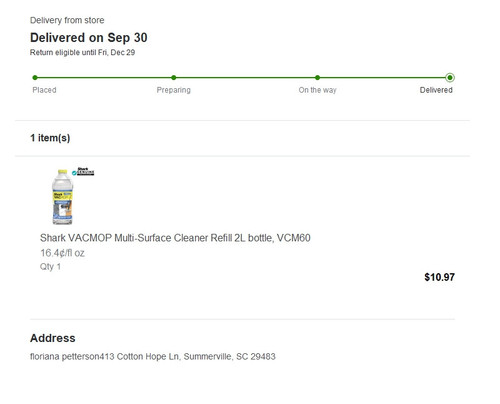Click the Delivery from store label
The image size is (500, 404).
click(x=67, y=20)
